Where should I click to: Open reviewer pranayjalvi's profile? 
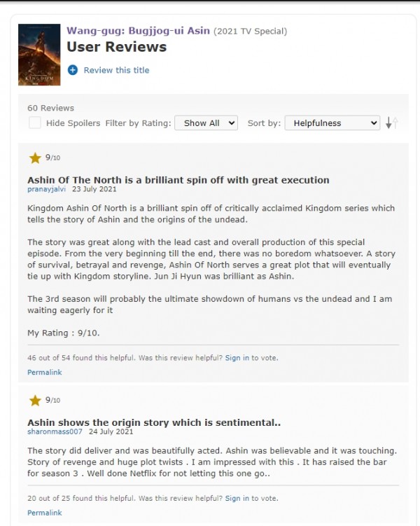[45, 190]
